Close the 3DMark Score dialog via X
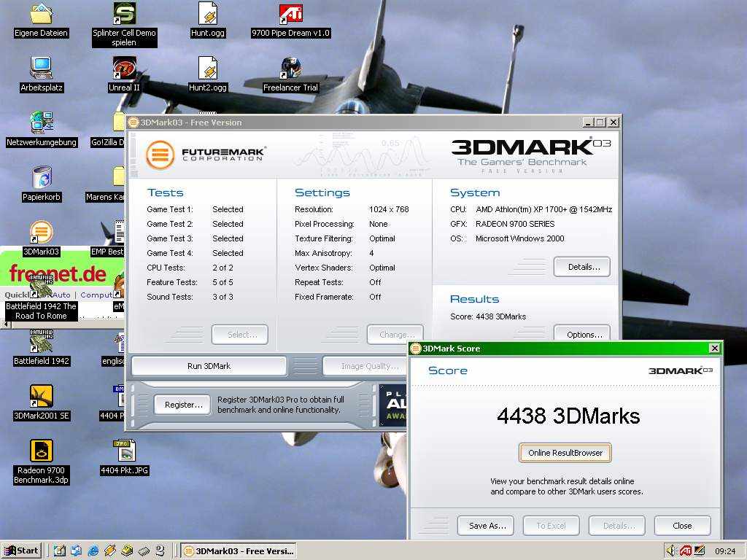The height and width of the screenshot is (560, 747). [715, 349]
